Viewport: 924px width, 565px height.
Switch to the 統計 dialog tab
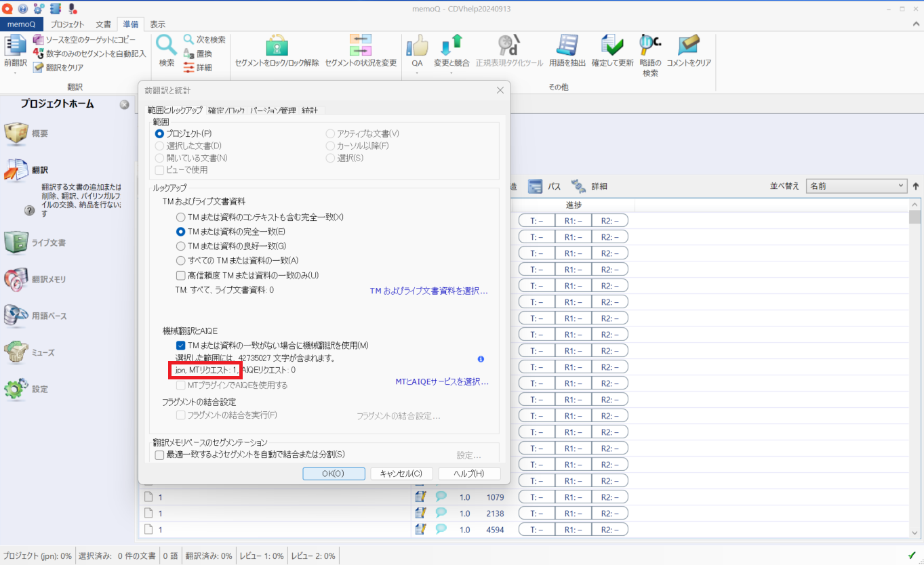310,110
